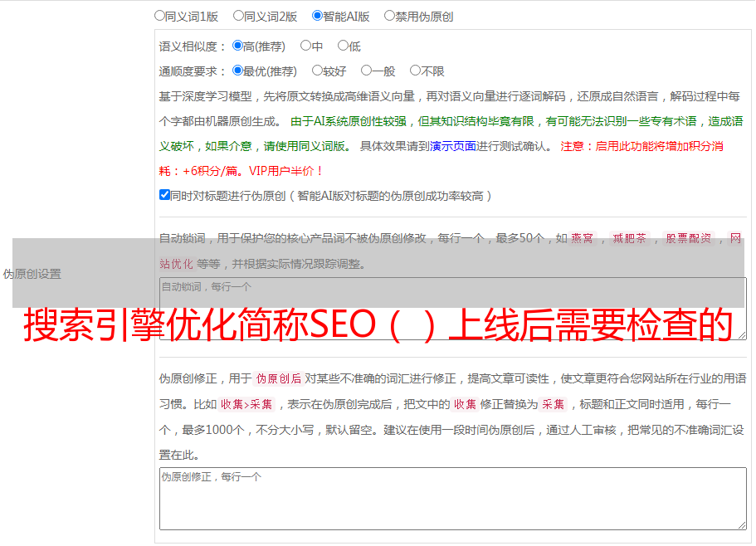Click the 伪原创设置 label

32,274
